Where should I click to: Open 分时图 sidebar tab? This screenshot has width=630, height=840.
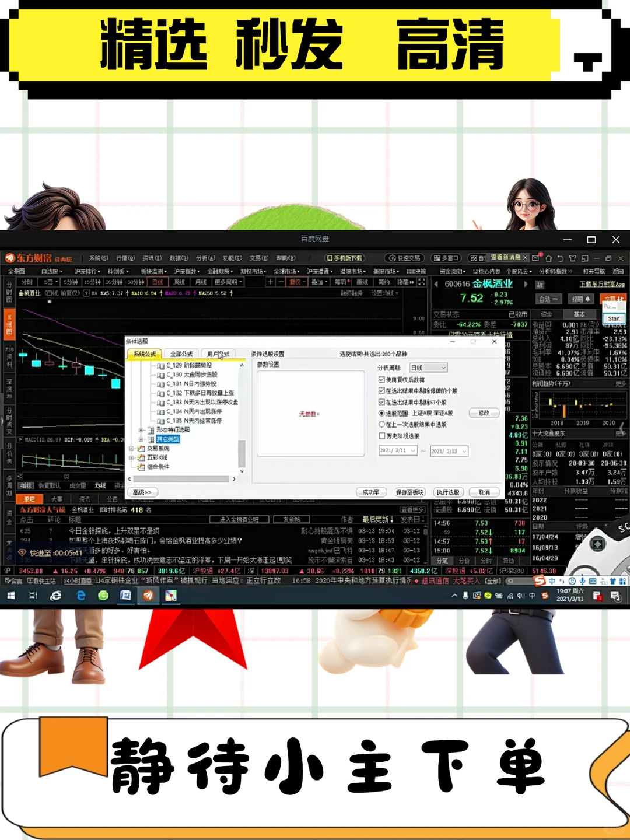point(9,293)
